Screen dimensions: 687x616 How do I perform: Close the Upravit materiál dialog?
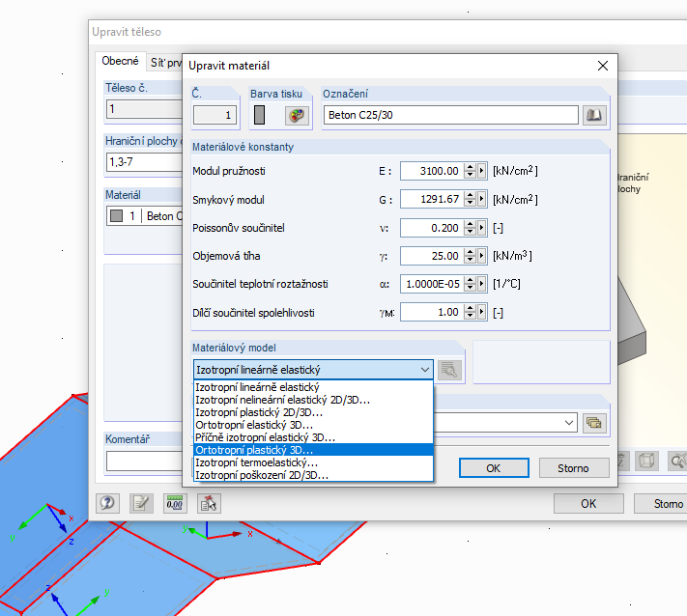(x=603, y=66)
